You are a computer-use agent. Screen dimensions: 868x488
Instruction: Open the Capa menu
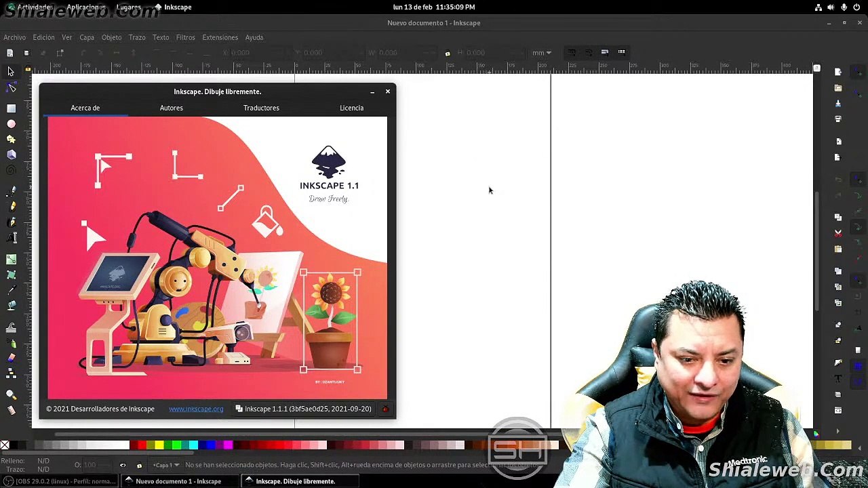87,37
